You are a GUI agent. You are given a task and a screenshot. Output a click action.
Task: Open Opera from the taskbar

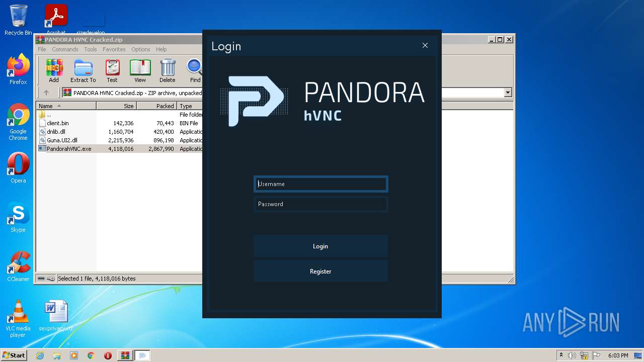click(108, 355)
